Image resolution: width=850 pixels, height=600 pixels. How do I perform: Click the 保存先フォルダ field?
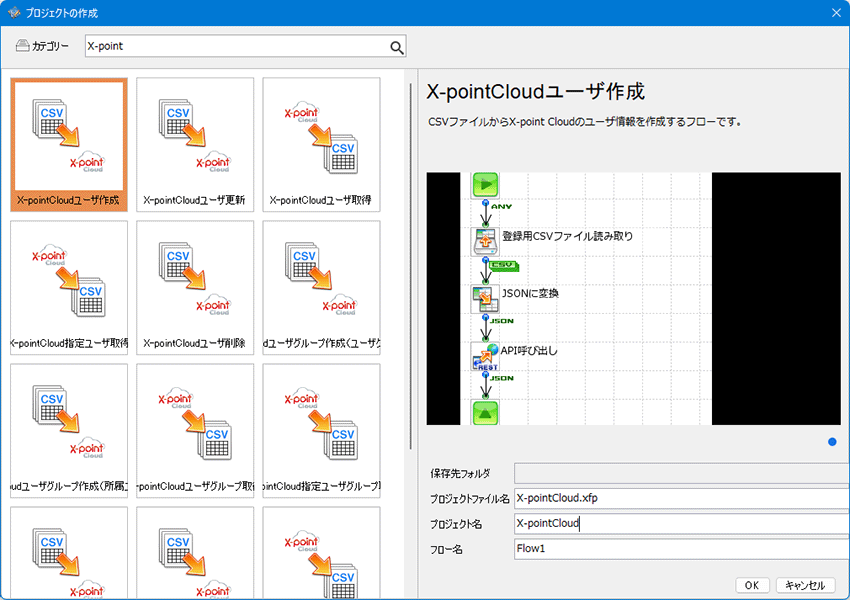682,473
